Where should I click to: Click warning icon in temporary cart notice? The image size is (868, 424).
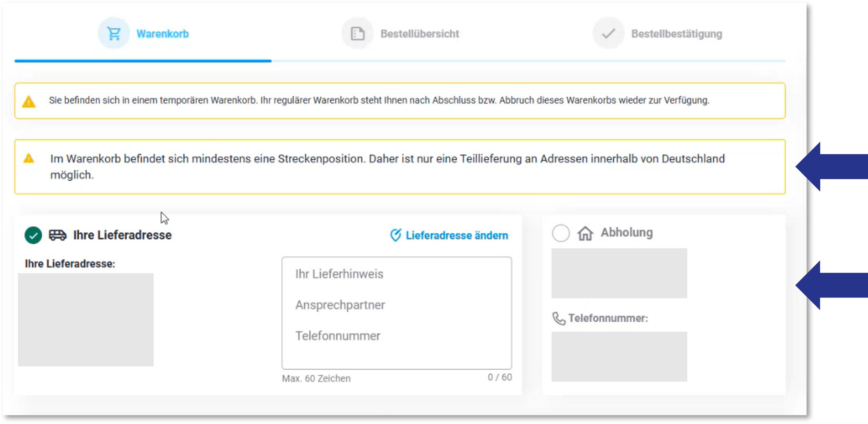coord(29,101)
